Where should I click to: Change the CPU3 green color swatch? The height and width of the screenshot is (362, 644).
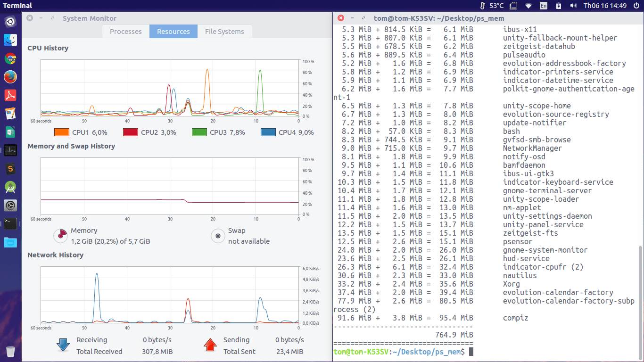point(199,132)
